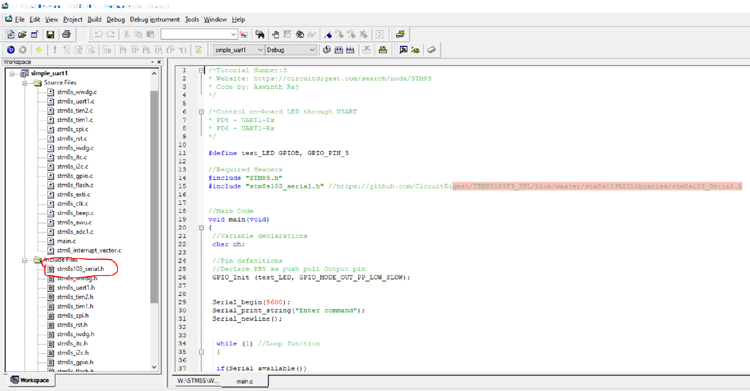Click the yellow programmer icon after Stop Build
750x391 pixels.
383,50
